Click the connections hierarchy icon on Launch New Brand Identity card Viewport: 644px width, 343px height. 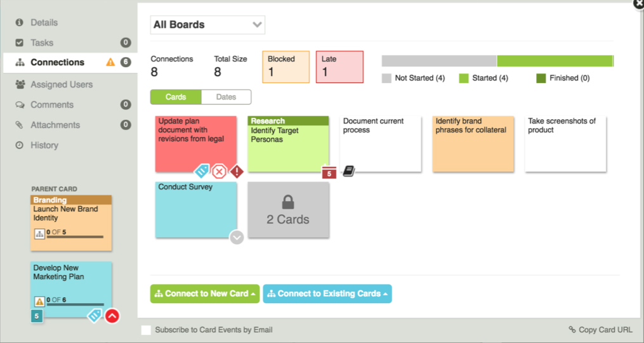(x=39, y=235)
